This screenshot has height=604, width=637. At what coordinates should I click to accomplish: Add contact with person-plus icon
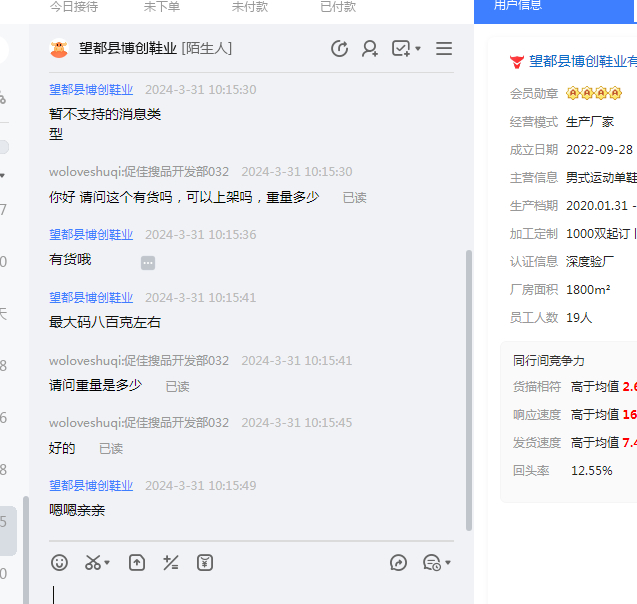click(370, 49)
